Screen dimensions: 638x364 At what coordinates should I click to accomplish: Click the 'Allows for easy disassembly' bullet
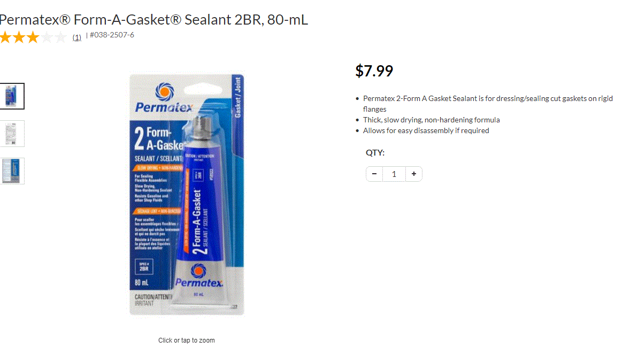(426, 130)
